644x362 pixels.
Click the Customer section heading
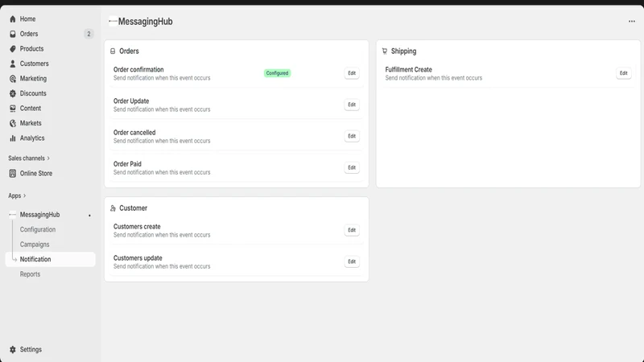[133, 208]
